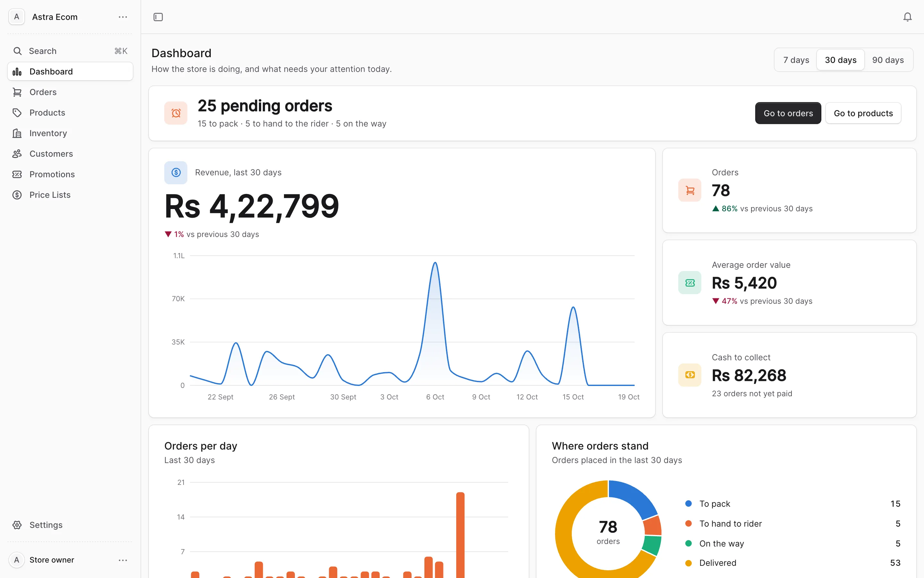This screenshot has height=578, width=924.
Task: Open the notifications bell
Action: [907, 17]
